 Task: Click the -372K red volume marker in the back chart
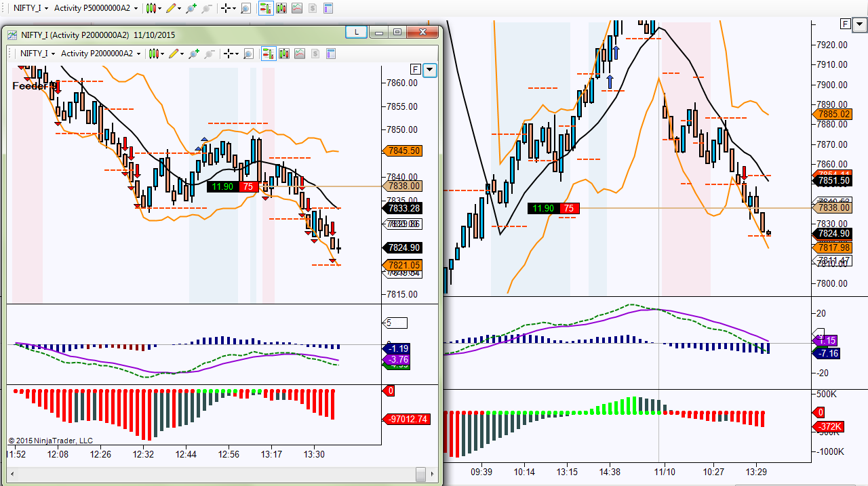(828, 426)
